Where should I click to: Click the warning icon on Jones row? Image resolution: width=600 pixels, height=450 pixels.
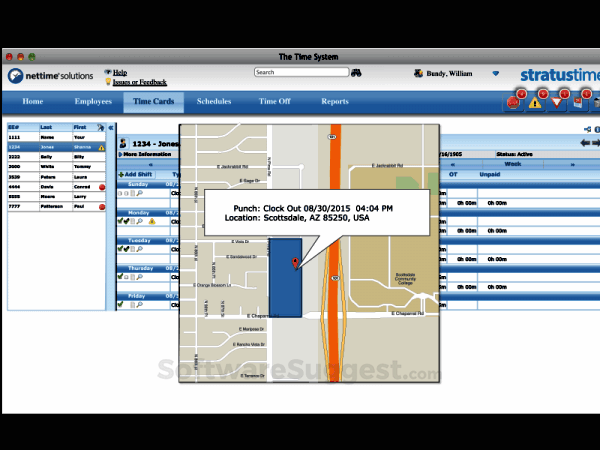click(101, 147)
